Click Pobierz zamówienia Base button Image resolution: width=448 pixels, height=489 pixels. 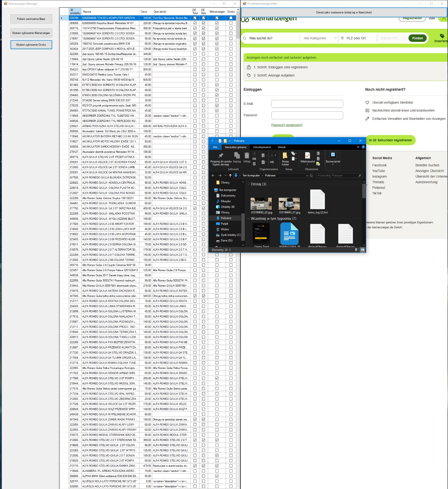coord(31,19)
